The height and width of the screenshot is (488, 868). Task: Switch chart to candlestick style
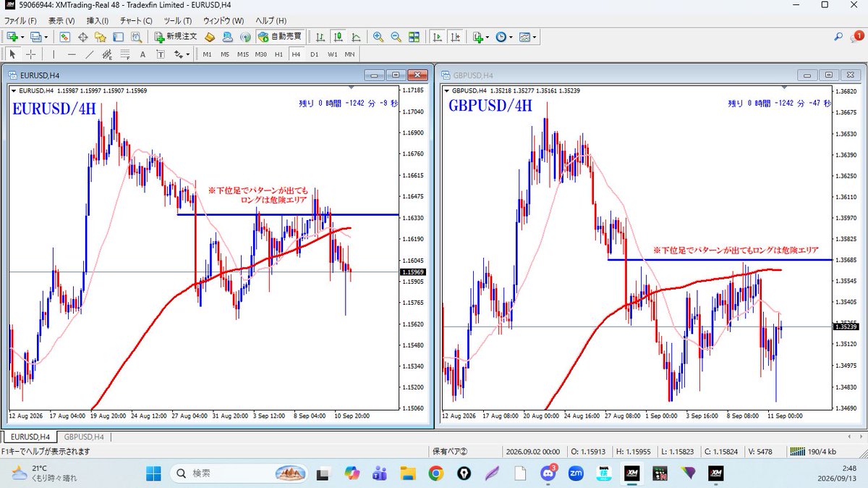click(x=339, y=37)
